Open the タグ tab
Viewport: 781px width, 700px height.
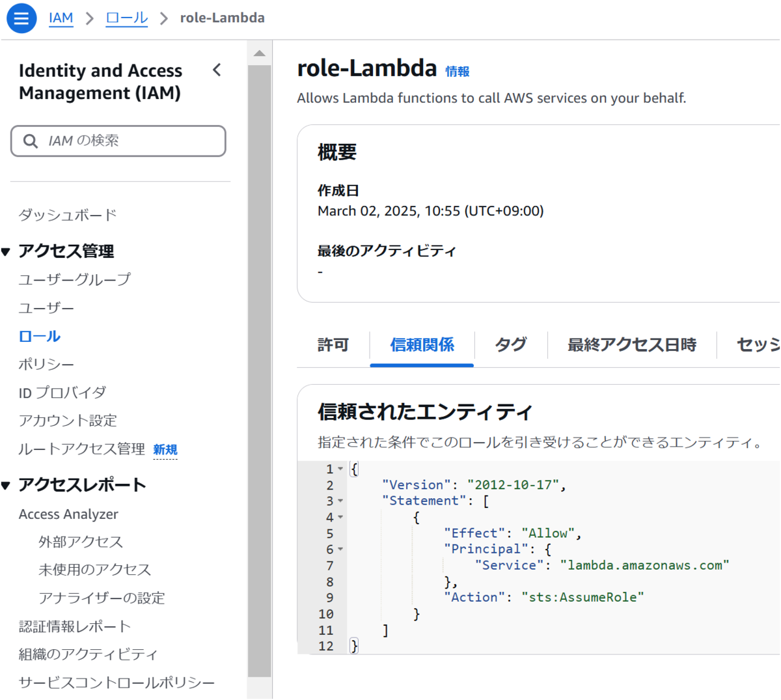pos(511,344)
